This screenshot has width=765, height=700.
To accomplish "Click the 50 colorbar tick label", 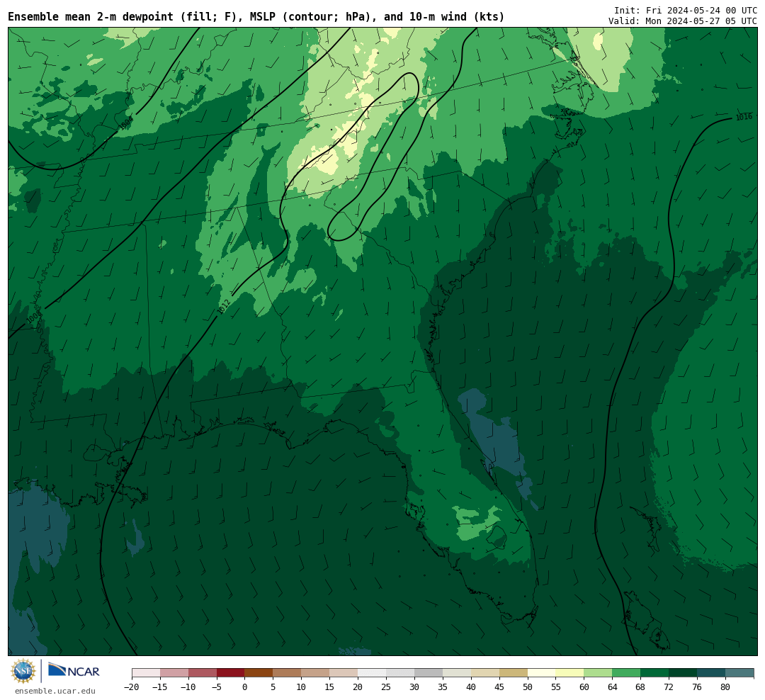I will pos(528,687).
